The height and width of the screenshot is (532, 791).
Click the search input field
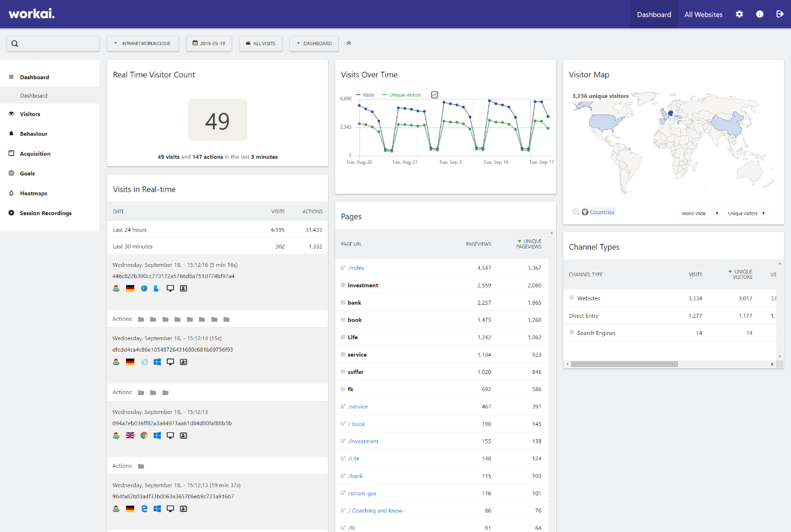point(53,44)
